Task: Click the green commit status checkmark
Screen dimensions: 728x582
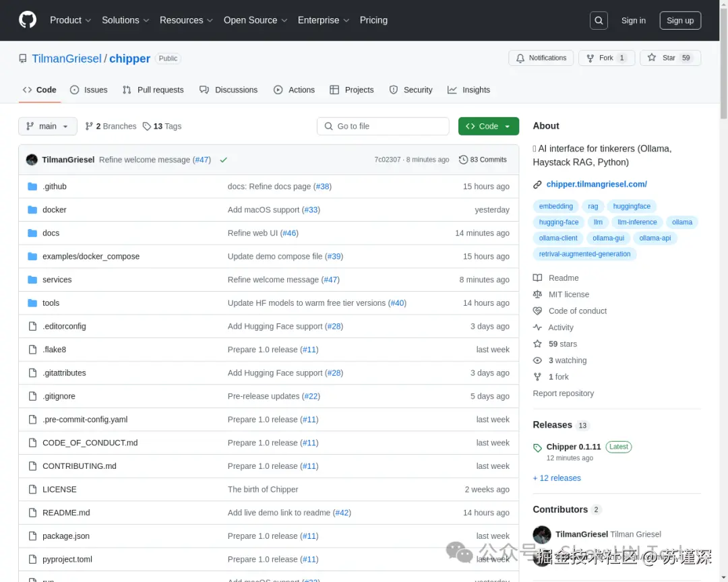Action: tap(223, 160)
